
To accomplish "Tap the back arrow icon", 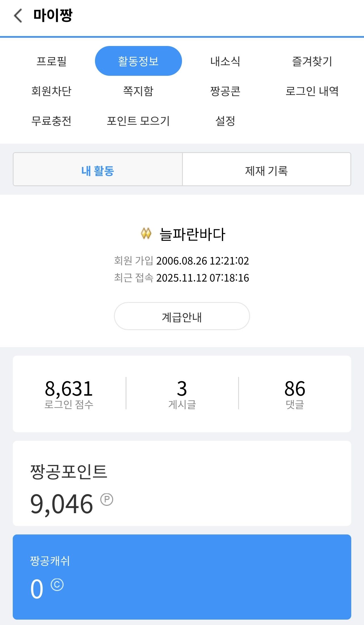I will [x=18, y=16].
